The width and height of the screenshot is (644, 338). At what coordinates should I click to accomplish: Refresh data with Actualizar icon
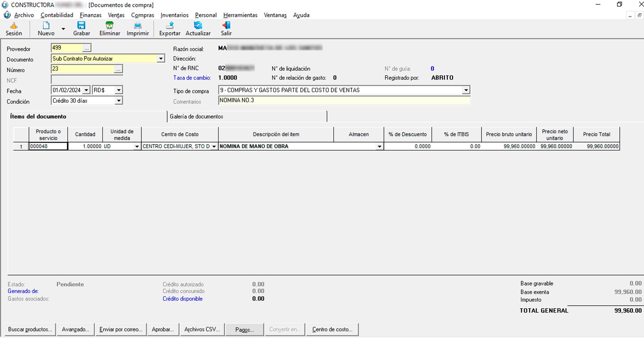[x=198, y=29]
